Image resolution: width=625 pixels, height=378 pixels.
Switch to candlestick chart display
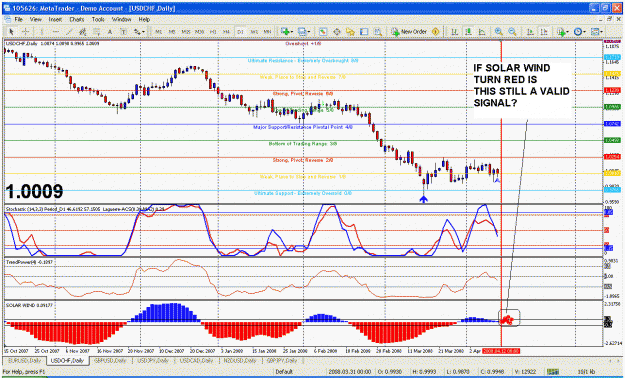pyautogui.click(x=468, y=32)
